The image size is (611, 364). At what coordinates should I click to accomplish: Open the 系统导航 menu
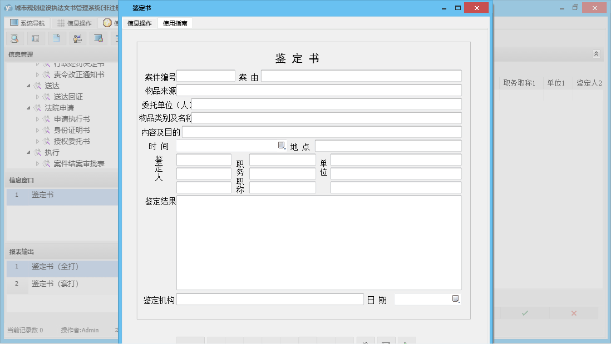point(27,22)
